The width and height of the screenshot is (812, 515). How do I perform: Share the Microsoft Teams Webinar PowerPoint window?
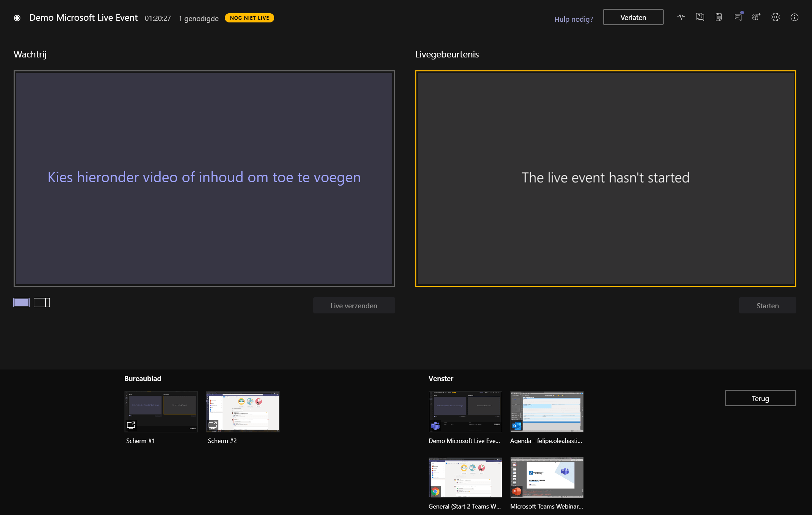coord(547,477)
